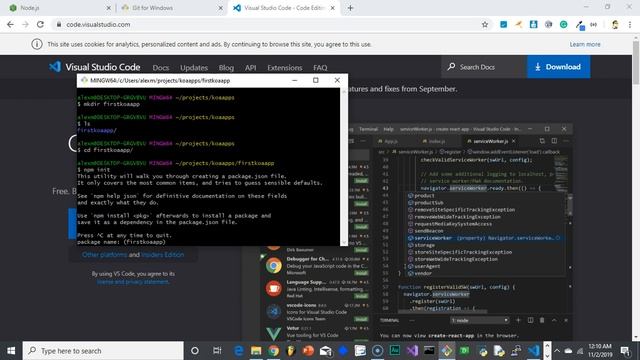Click the Vetur extension in the VS Code image
The height and width of the screenshot is (360, 640).
point(317,333)
